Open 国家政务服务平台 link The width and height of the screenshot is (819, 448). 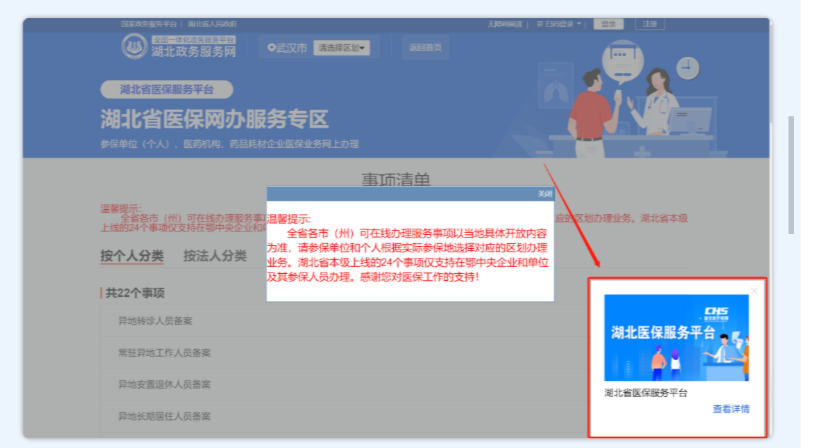[149, 24]
